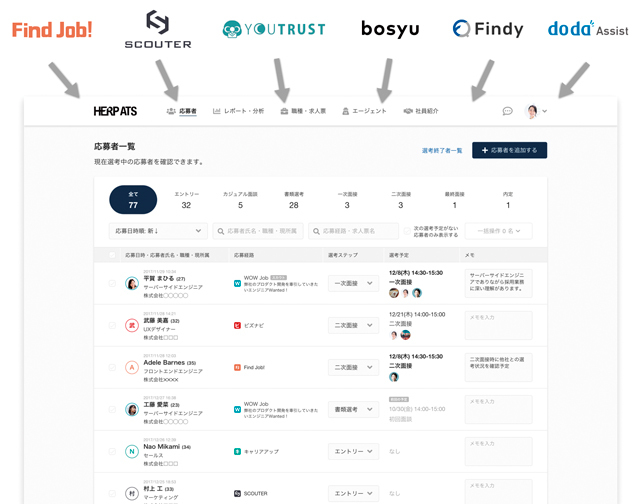Click the orange Find Job! source icon
The height and width of the screenshot is (504, 640).
pyautogui.click(x=237, y=367)
